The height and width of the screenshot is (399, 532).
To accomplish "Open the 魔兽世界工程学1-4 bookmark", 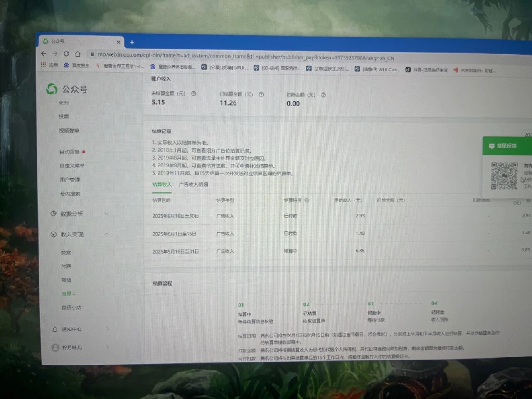I will pos(120,66).
